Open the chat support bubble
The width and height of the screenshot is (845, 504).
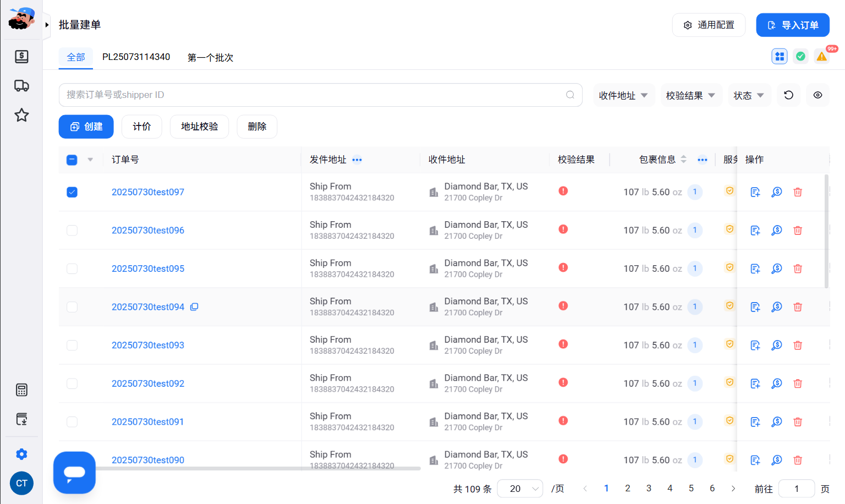click(74, 473)
